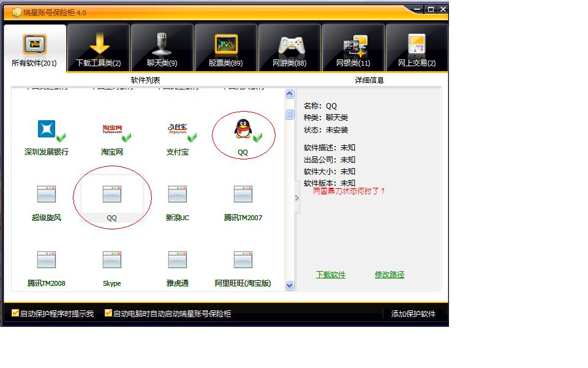Click the 状态: 未安装 detail line
The width and height of the screenshot is (588, 368).
pyautogui.click(x=326, y=130)
